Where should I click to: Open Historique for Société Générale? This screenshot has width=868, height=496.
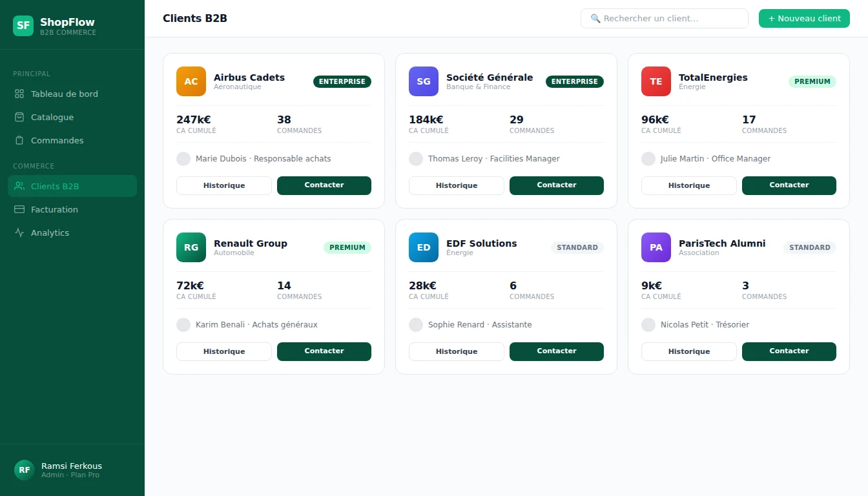coord(457,185)
